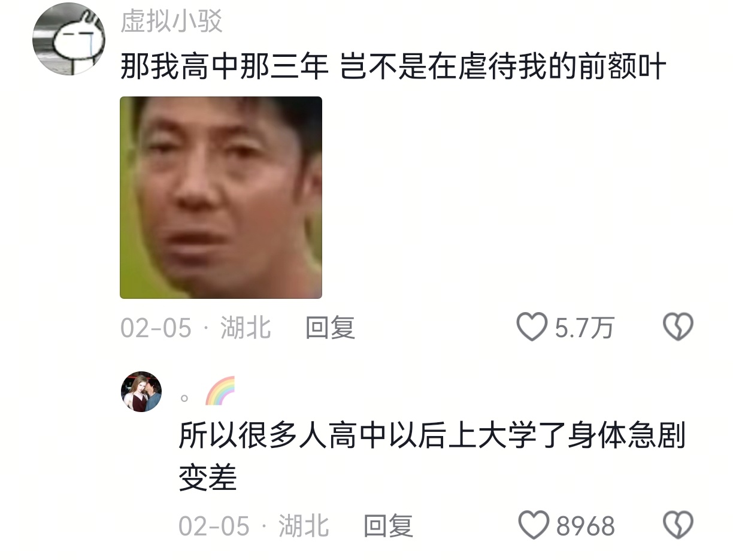Screen dimensions: 733x560
Task: Tap the 。username of the reply author
Action: [x=185, y=398]
